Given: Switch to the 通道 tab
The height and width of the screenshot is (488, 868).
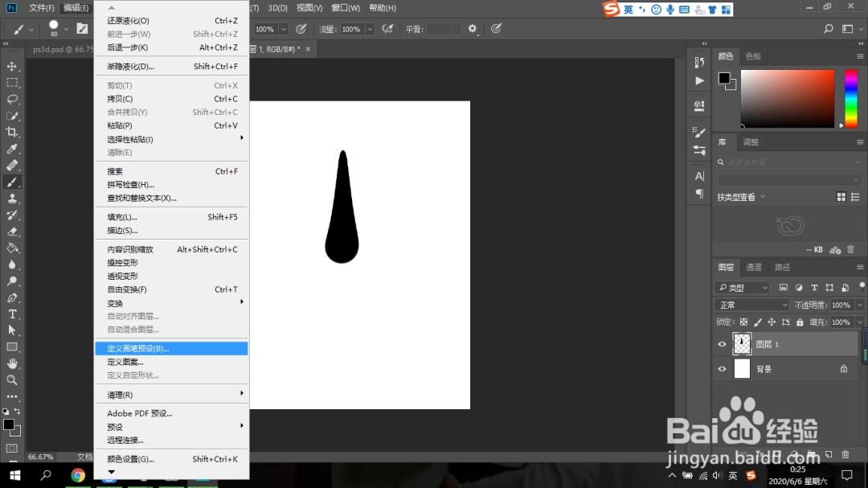Looking at the screenshot, I should 753,267.
